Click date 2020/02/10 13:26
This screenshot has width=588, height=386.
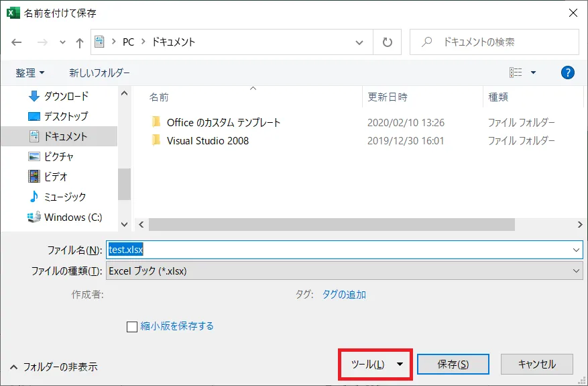click(406, 123)
